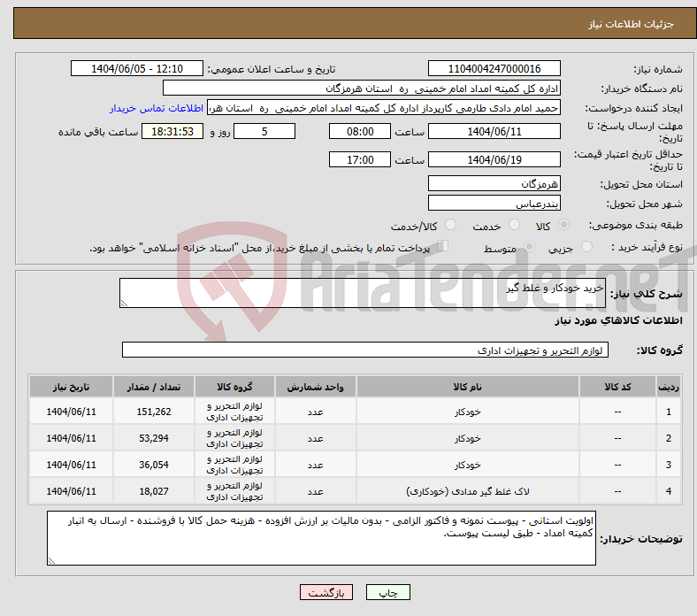Click the نام کالا column header
The image size is (697, 616).
[x=467, y=388]
